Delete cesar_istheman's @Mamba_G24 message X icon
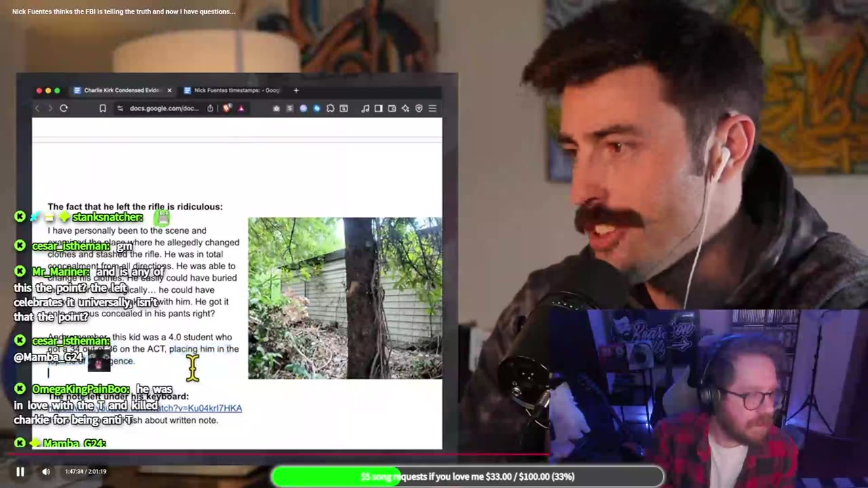 coord(20,340)
